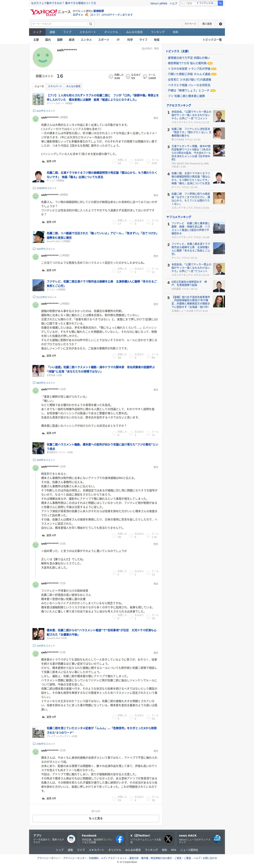Click the キーワードを入力 search field
The height and width of the screenshot is (868, 254).
click(x=59, y=24)
